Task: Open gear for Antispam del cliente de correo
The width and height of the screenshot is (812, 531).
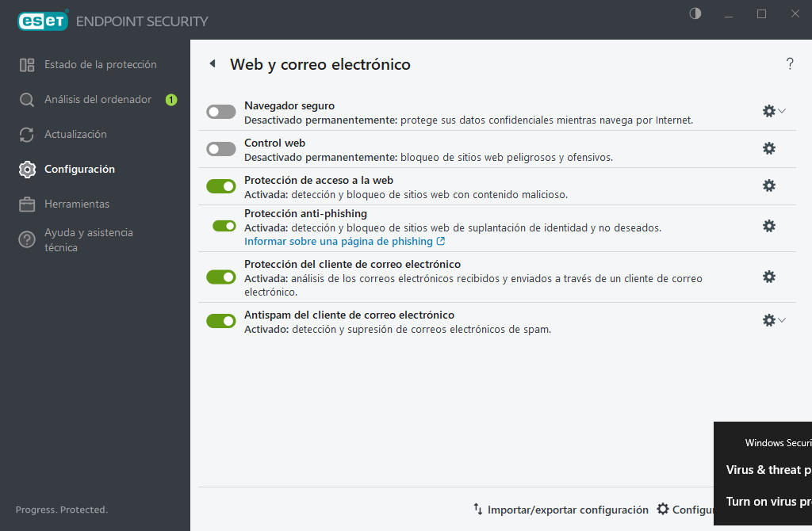Action: pos(769,320)
